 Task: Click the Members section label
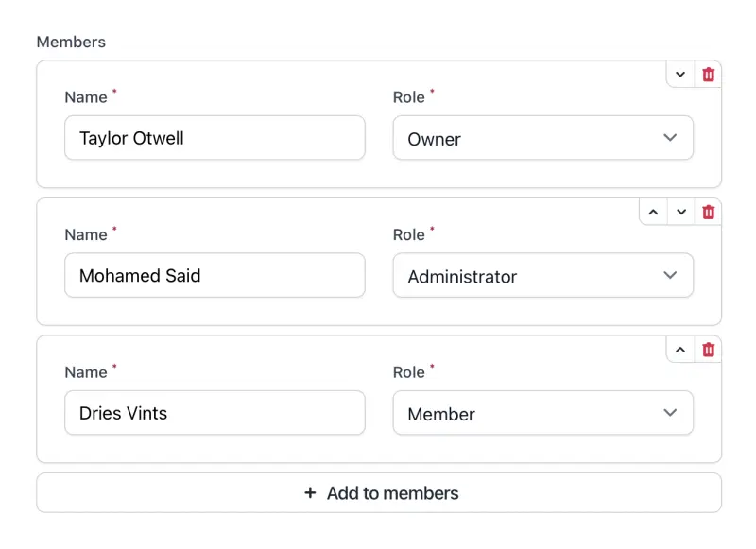pos(71,43)
